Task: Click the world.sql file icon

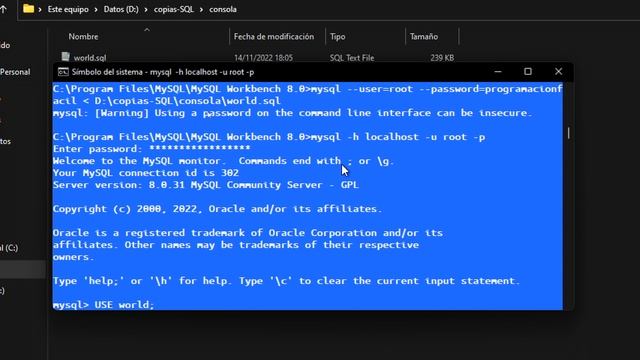Action: [x=65, y=57]
